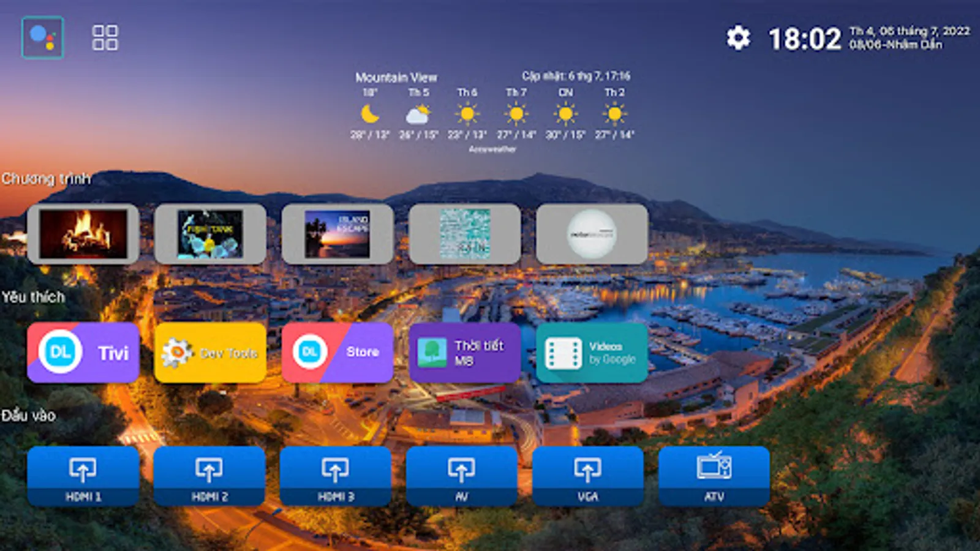Viewport: 980px width, 551px height.
Task: Open the all apps grid
Action: pos(104,37)
